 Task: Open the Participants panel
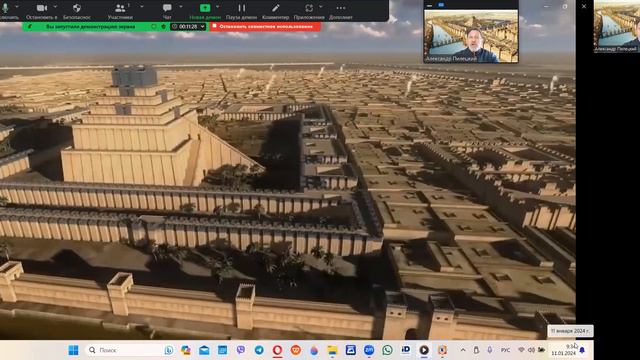point(120,11)
